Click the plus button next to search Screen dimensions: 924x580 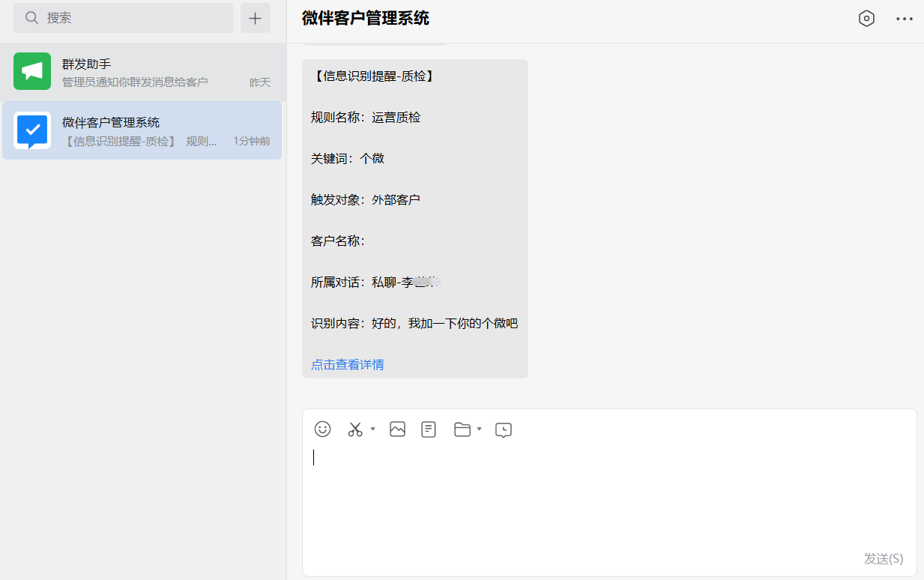(x=255, y=18)
